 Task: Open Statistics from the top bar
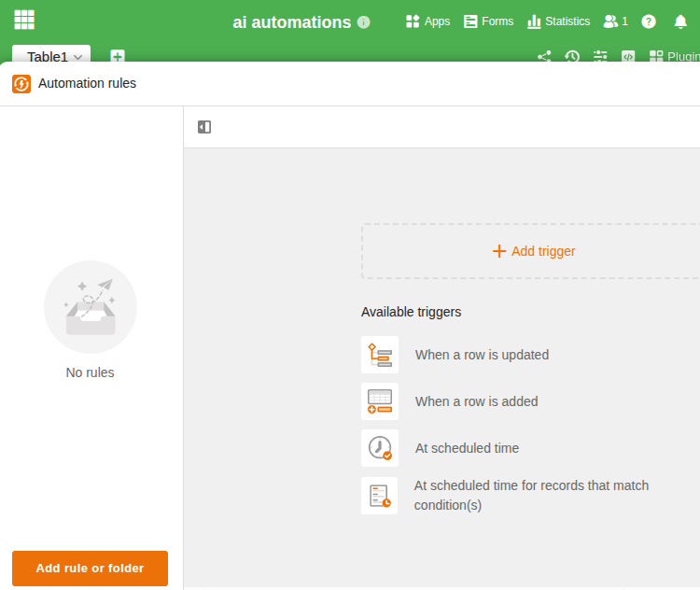tap(558, 21)
